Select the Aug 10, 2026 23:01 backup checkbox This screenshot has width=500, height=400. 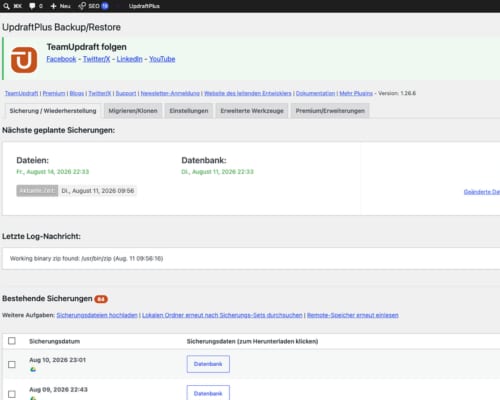click(12, 364)
